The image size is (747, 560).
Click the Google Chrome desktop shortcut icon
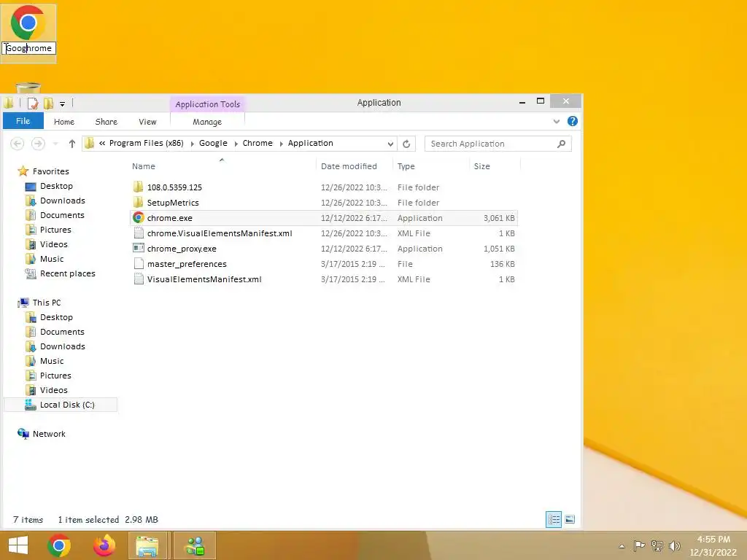(28, 23)
